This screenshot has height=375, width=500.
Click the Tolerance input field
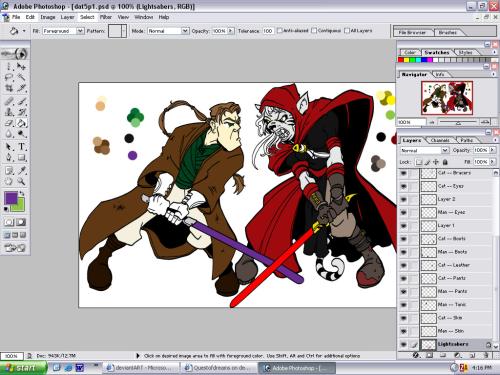pyautogui.click(x=268, y=31)
